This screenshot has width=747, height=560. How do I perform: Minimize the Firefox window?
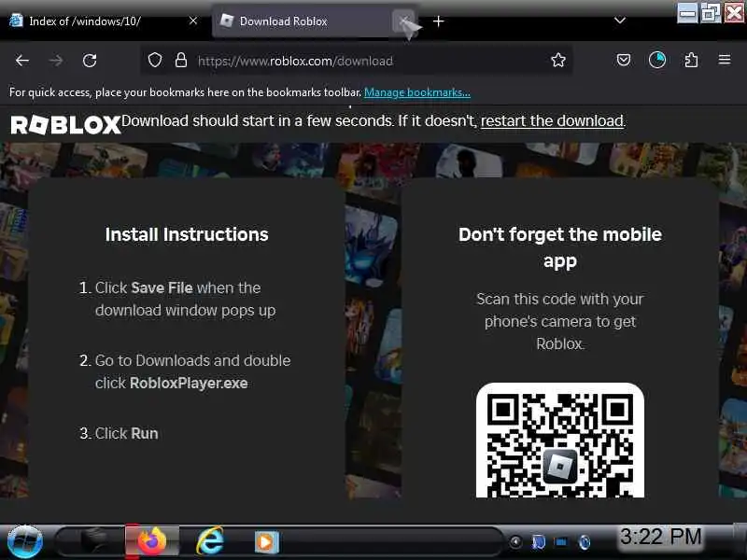687,13
